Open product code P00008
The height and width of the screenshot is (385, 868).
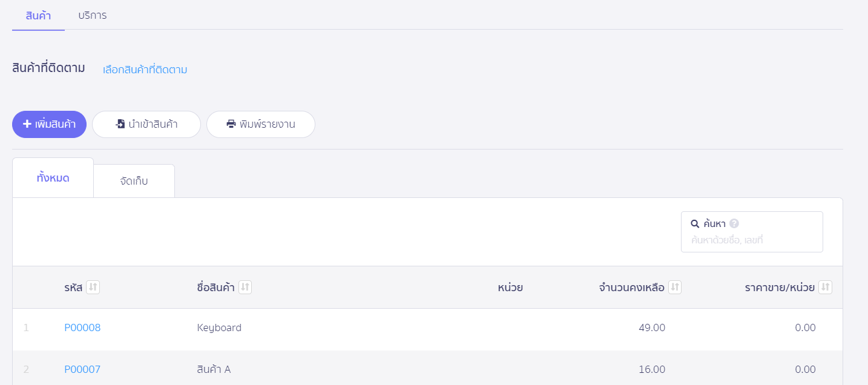click(x=82, y=327)
